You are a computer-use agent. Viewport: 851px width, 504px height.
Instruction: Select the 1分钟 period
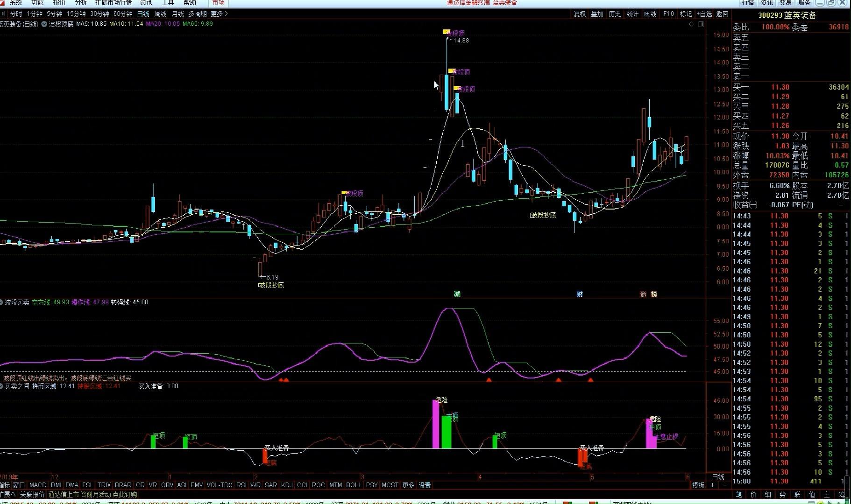click(35, 14)
